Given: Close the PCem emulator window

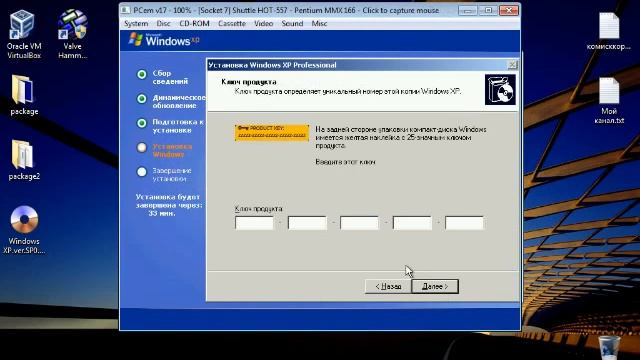Looking at the screenshot, I should click(x=509, y=10).
